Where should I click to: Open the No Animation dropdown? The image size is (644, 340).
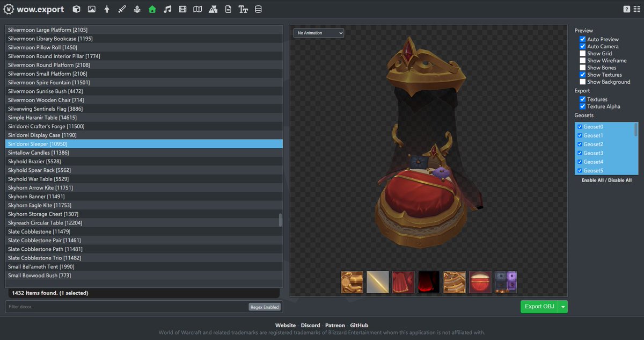click(319, 33)
